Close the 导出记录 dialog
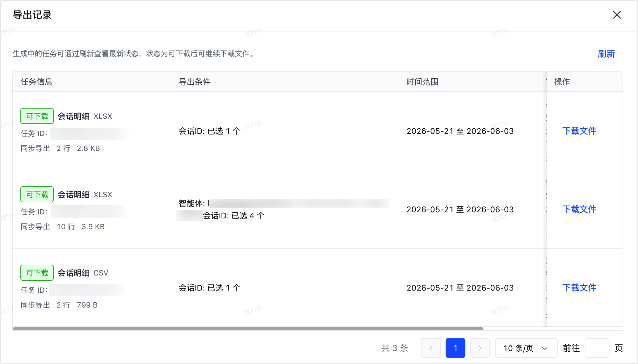 pyautogui.click(x=617, y=15)
